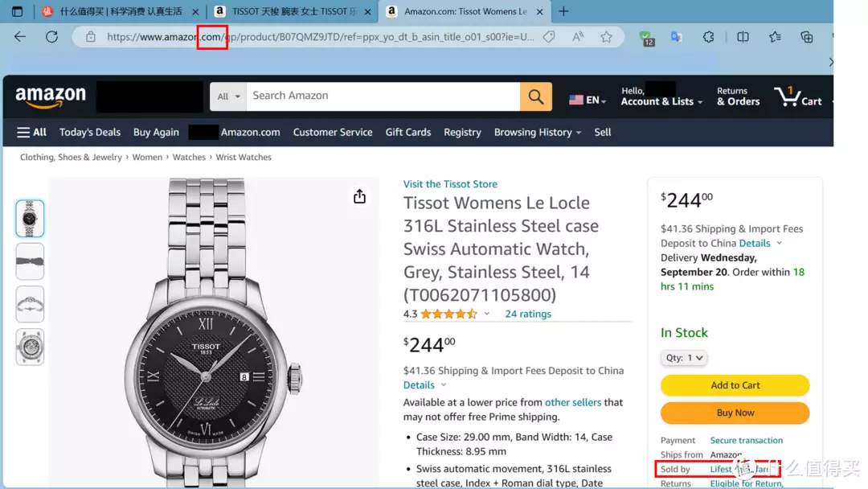This screenshot has height=489, width=868.
Task: Open Sell page
Action: (x=602, y=133)
